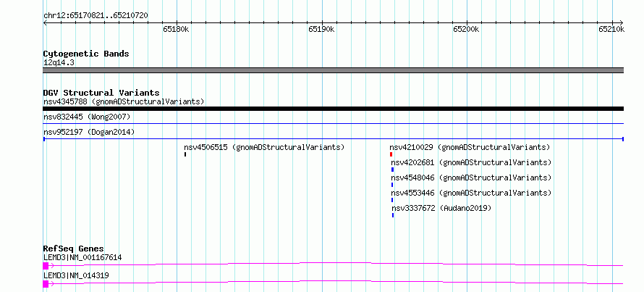Open the nsv4548046 gnomAD variant label
Screen dimensions: 644x292
(471, 178)
